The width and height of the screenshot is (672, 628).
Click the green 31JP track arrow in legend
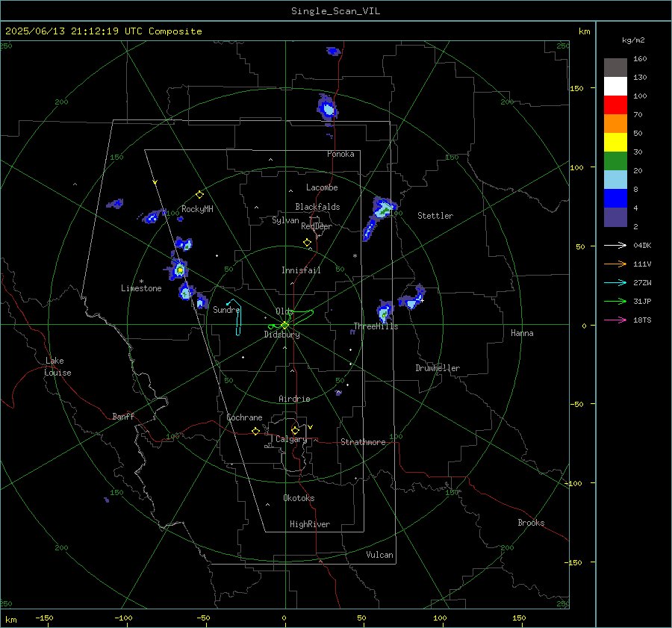pos(615,302)
